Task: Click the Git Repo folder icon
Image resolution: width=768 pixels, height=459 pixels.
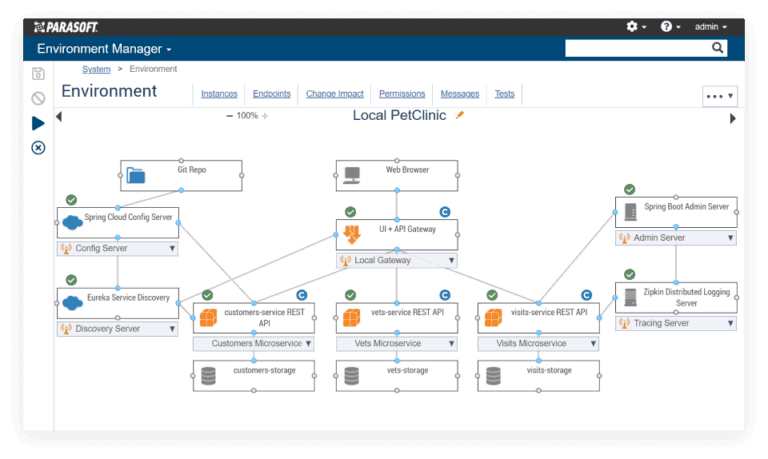Action: [x=136, y=176]
